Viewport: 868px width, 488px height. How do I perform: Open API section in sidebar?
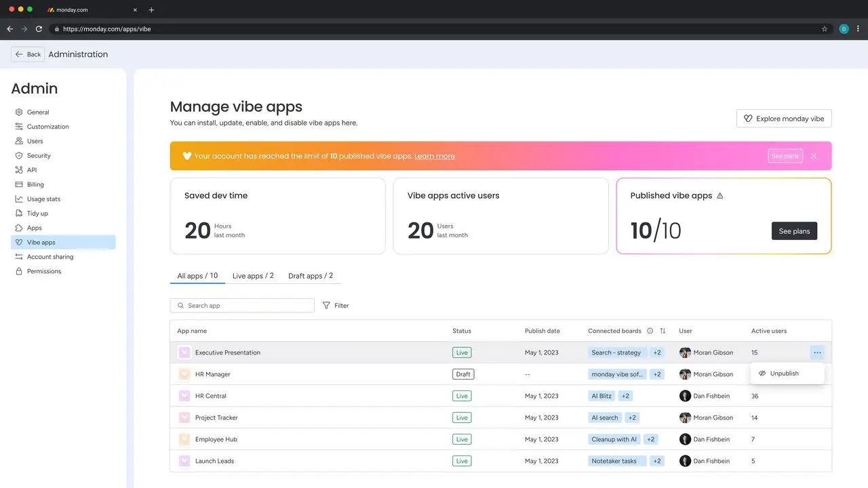27,170
